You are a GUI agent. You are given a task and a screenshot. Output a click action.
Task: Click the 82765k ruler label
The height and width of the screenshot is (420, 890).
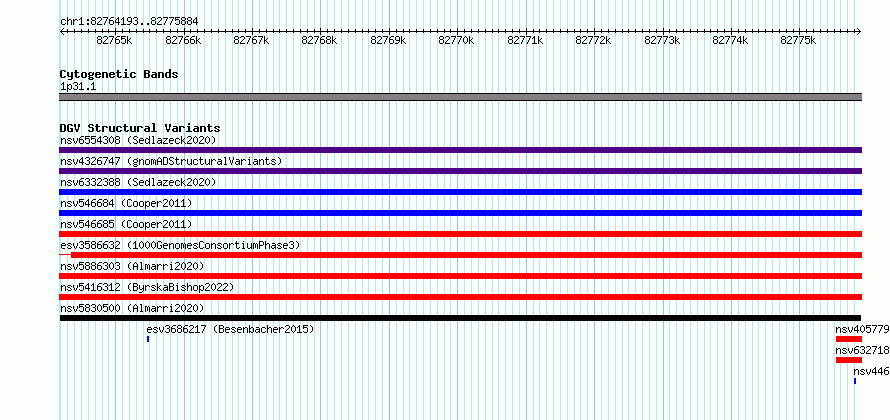115,40
